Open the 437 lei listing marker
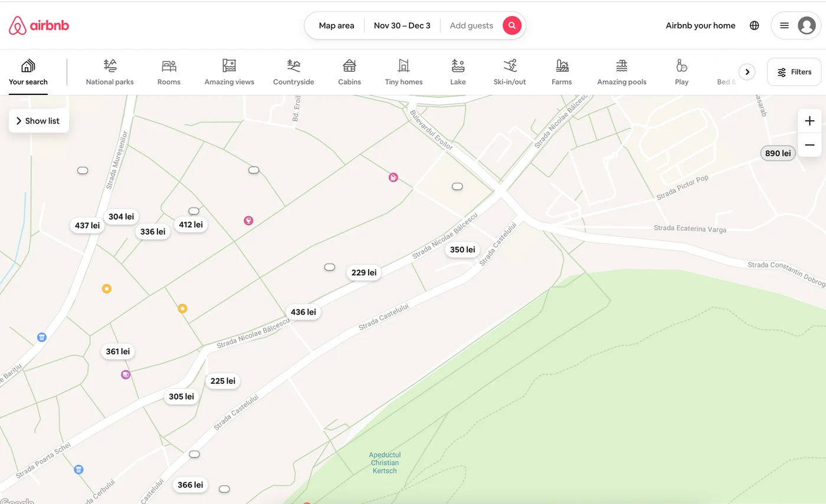The height and width of the screenshot is (504, 826). [x=87, y=225]
